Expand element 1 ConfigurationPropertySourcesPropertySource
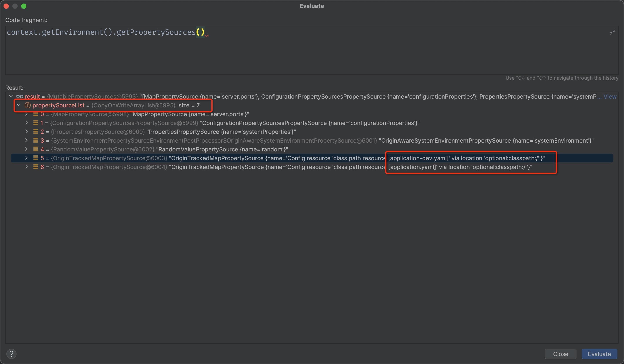 [x=27, y=123]
